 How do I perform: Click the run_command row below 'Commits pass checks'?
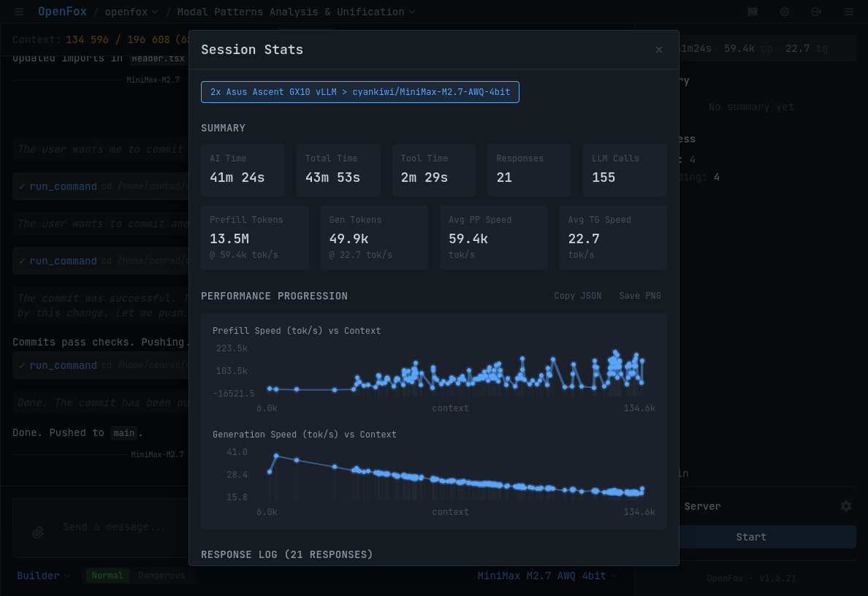(101, 365)
